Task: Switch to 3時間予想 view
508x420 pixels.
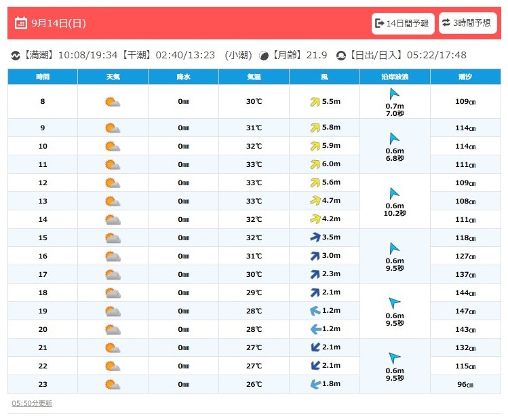Action: pyautogui.click(x=467, y=23)
